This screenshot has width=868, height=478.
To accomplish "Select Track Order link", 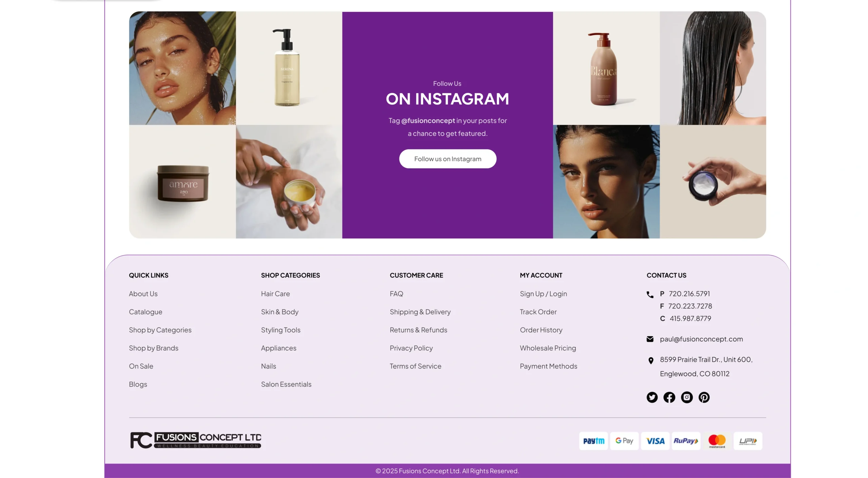I will [538, 312].
